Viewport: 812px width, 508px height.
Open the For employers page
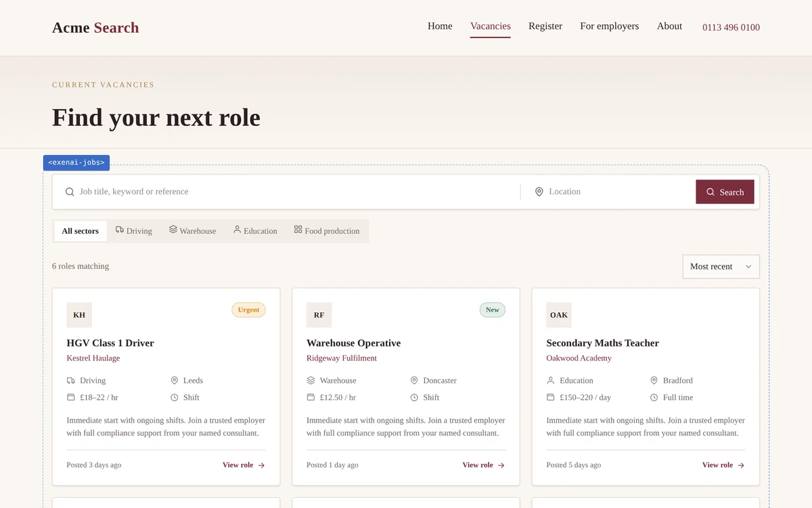(609, 26)
